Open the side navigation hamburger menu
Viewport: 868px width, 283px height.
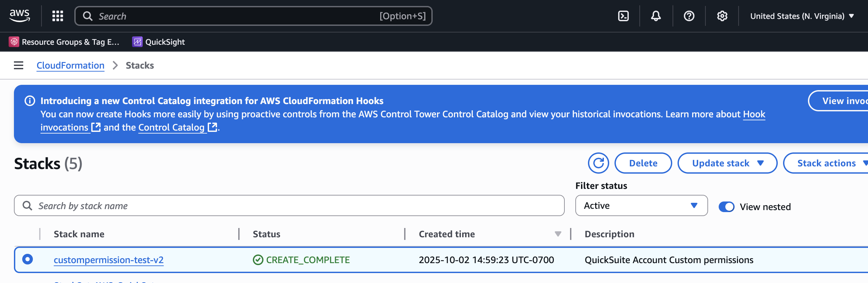click(x=19, y=65)
